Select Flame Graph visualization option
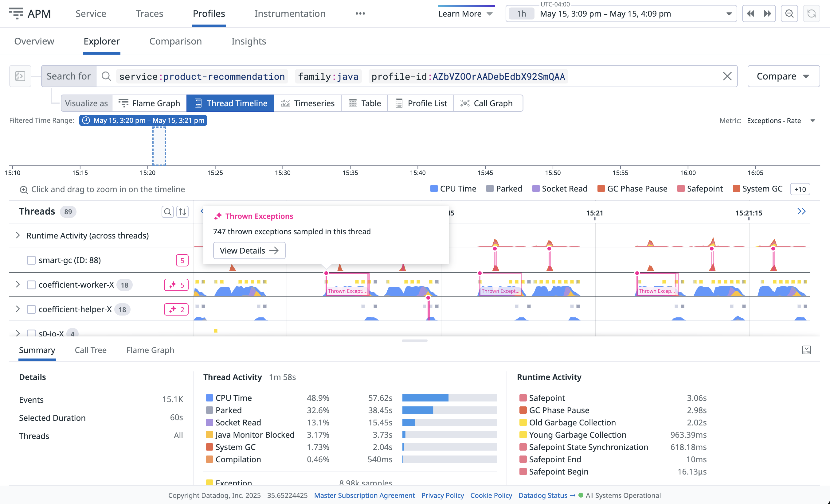 click(150, 103)
